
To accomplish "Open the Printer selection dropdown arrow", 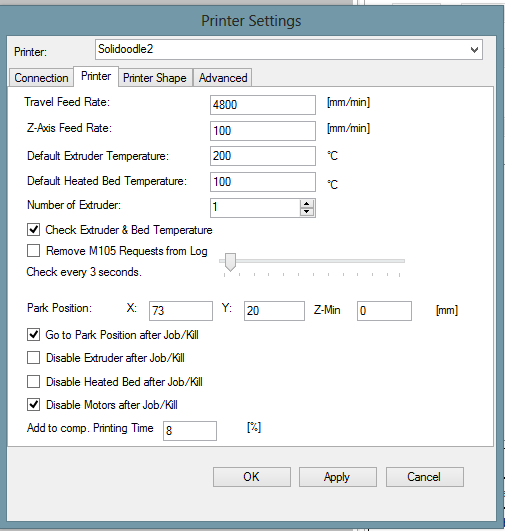I will 474,50.
